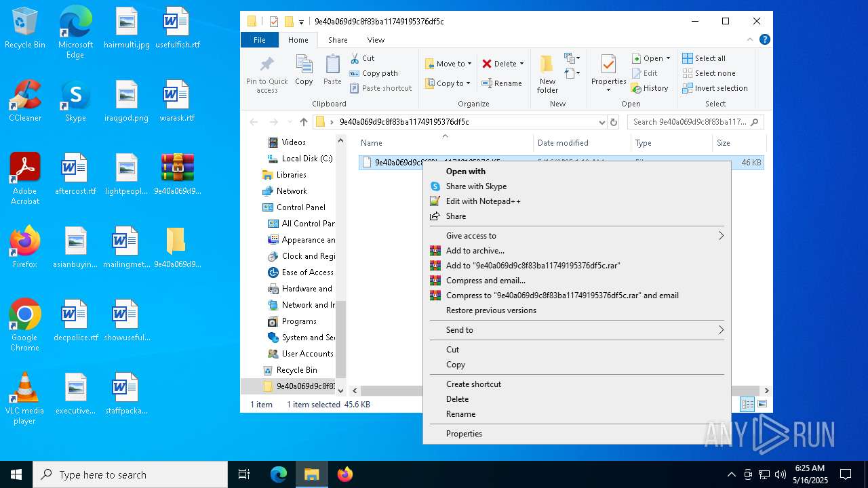Create a New folder from ribbon

click(x=547, y=75)
